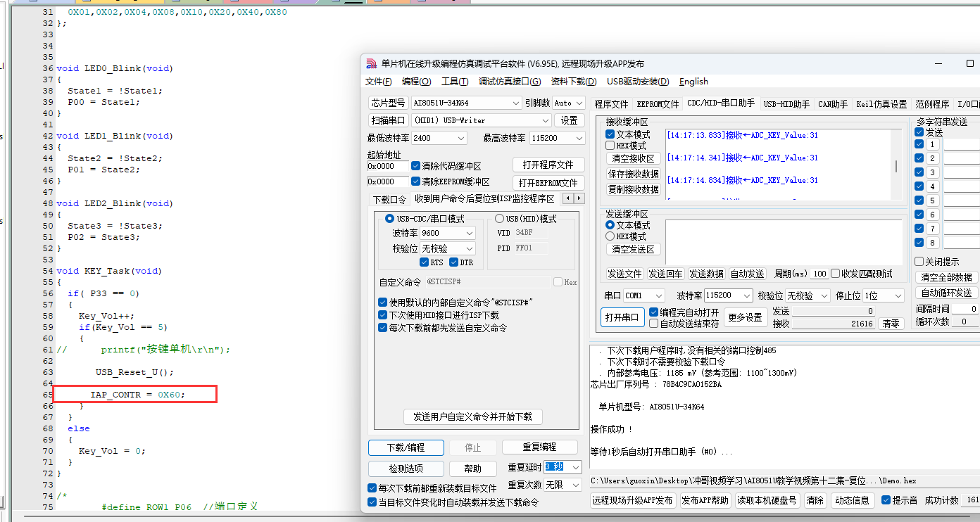Click the STC-ISP logo in the title bar
This screenshot has width=980, height=522.
coord(371,63)
